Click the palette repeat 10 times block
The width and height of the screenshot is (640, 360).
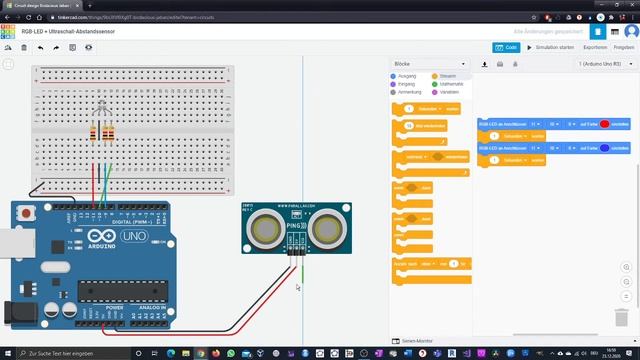(420, 133)
